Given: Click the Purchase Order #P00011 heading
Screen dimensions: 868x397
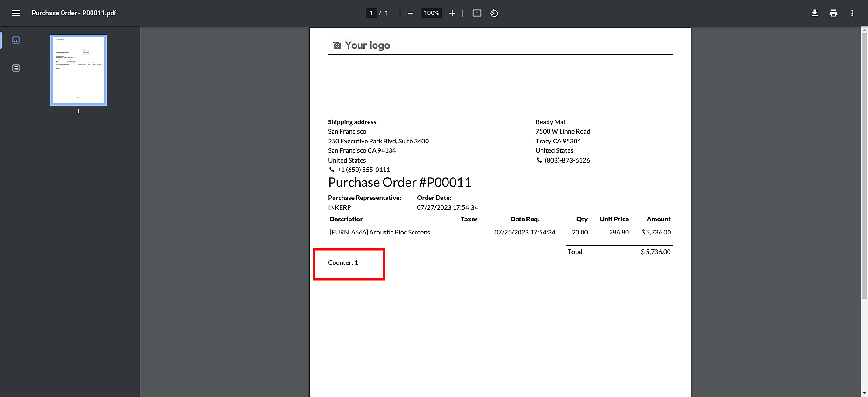Looking at the screenshot, I should tap(400, 183).
